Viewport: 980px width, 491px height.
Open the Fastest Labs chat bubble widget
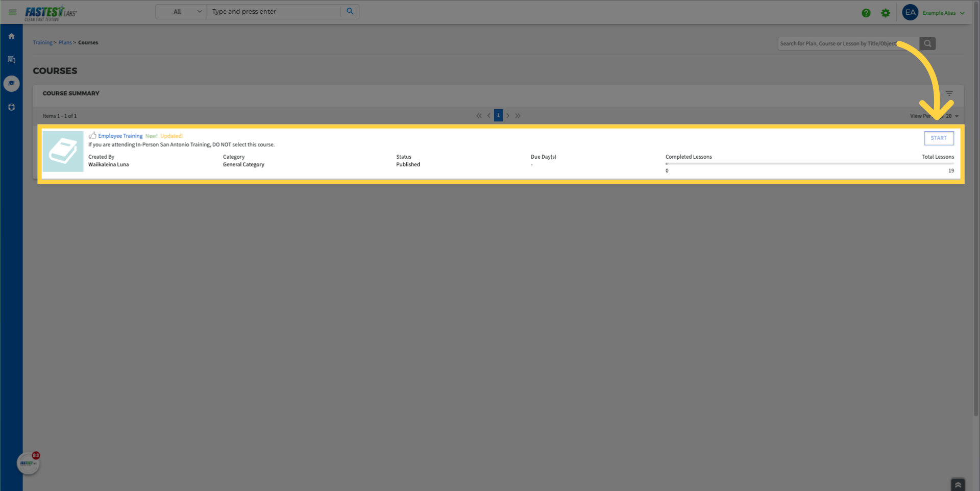click(x=28, y=463)
